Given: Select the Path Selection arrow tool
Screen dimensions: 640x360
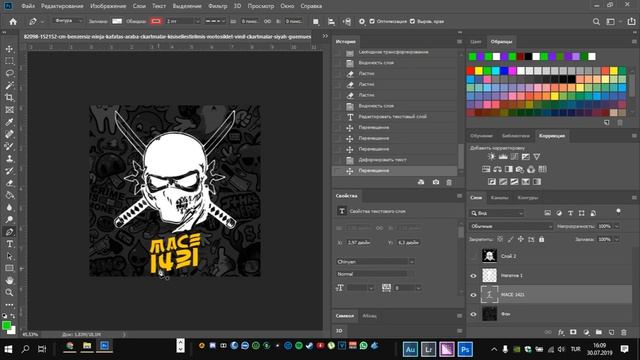Looking at the screenshot, I should [9, 256].
